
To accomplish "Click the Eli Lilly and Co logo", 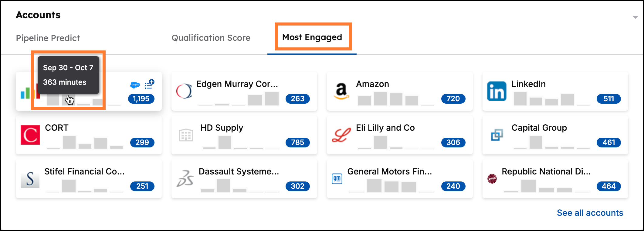I will (x=341, y=135).
